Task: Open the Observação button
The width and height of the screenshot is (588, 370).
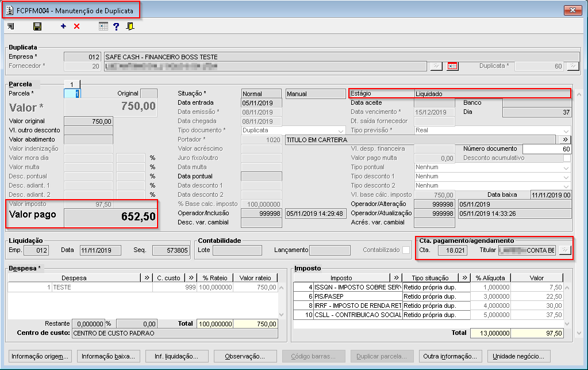Action: click(245, 356)
